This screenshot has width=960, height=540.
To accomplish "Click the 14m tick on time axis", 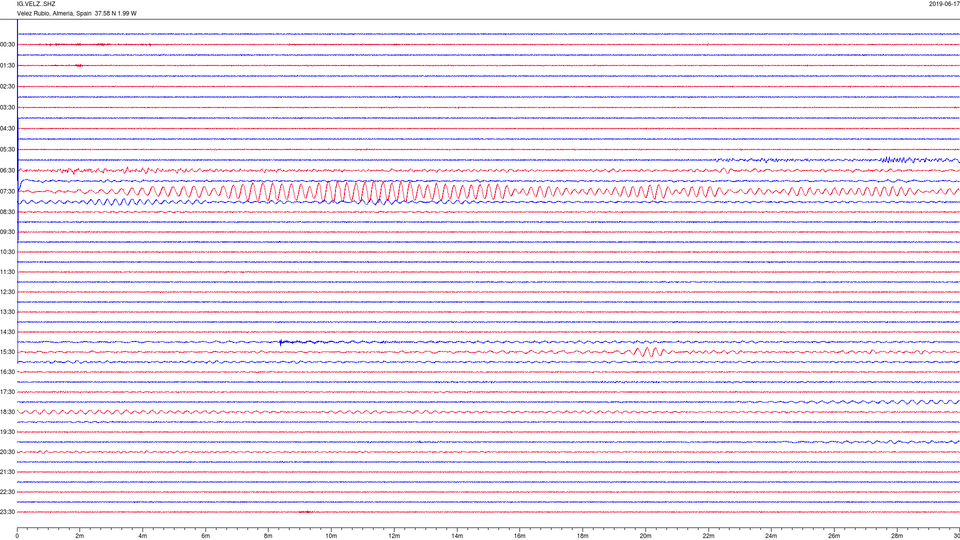I will [x=457, y=536].
